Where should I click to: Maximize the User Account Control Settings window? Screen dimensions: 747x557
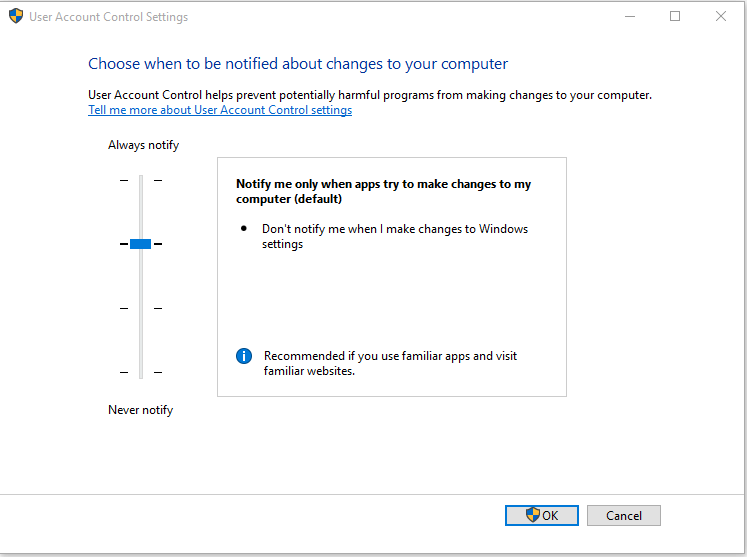[x=675, y=16]
